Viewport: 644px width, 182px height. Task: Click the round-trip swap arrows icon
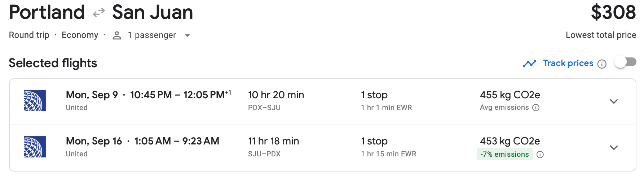(x=98, y=13)
